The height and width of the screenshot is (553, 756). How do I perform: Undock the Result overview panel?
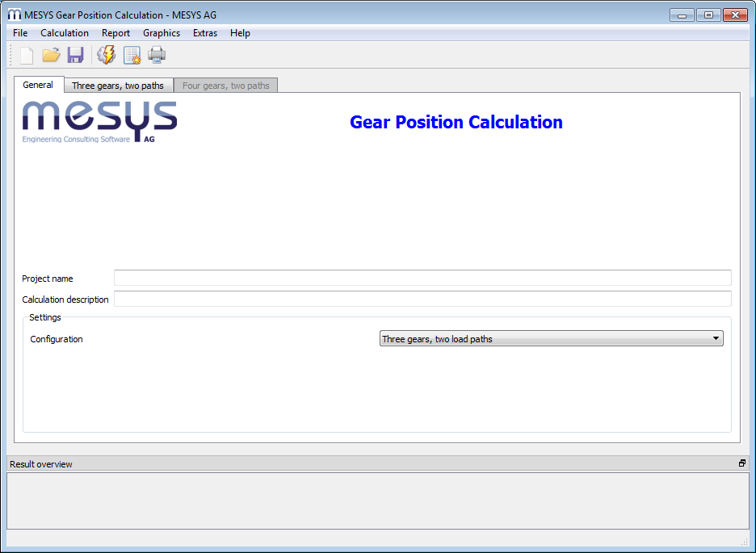pos(741,463)
